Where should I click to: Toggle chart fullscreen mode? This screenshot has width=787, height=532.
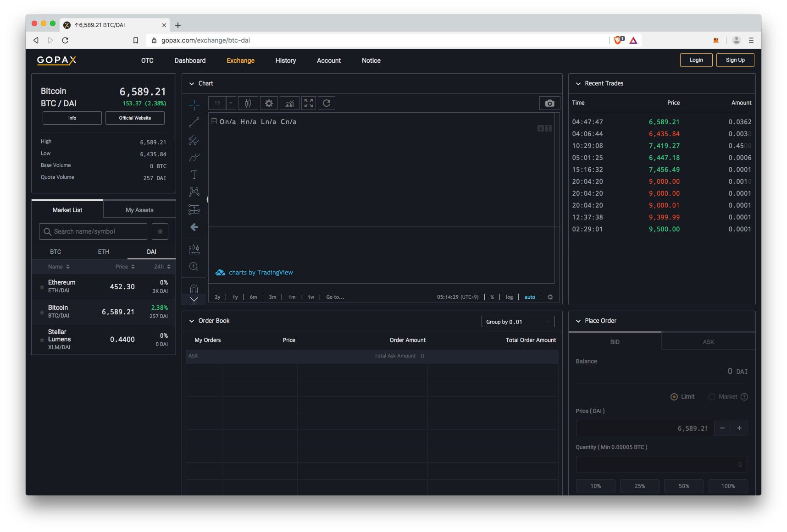pyautogui.click(x=309, y=103)
